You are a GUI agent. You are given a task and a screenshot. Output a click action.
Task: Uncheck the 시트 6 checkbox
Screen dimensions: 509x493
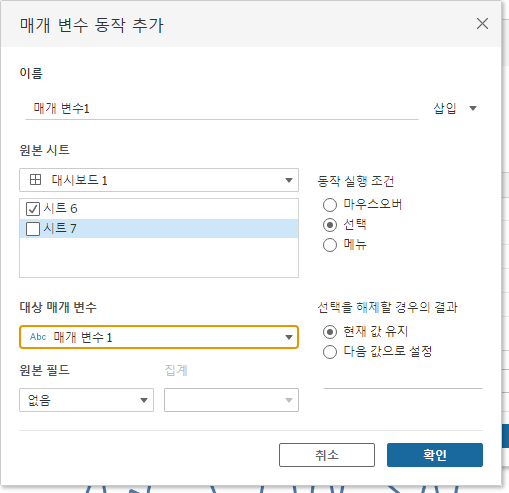[33, 209]
